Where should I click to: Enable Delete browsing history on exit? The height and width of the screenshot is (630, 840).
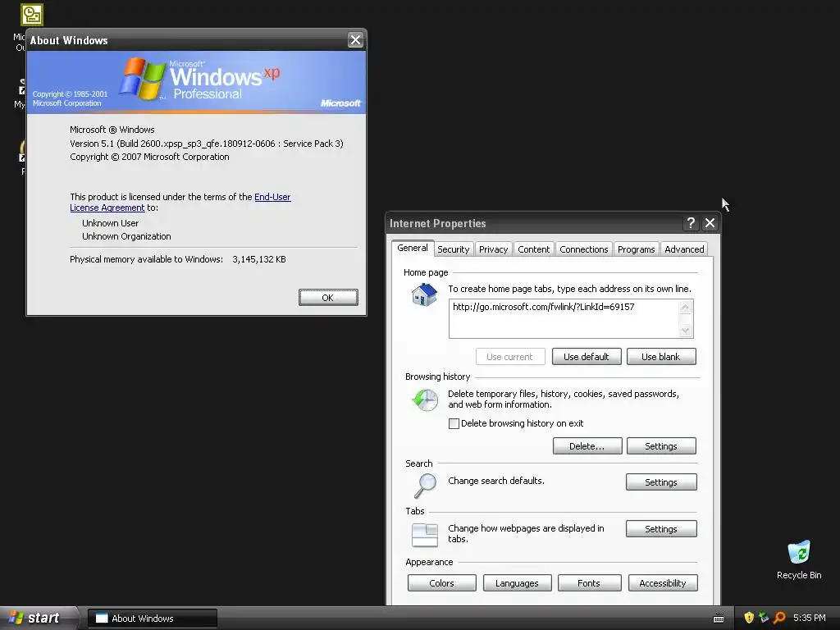(x=454, y=424)
